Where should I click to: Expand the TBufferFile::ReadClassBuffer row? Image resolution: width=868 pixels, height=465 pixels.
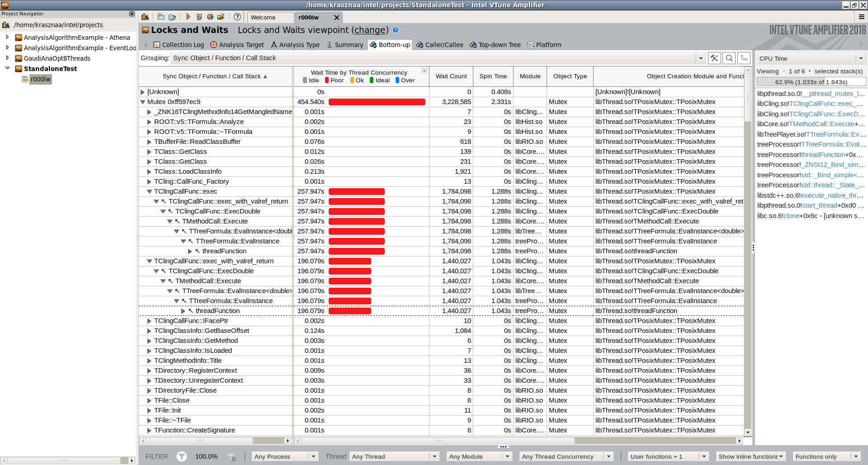(x=149, y=142)
